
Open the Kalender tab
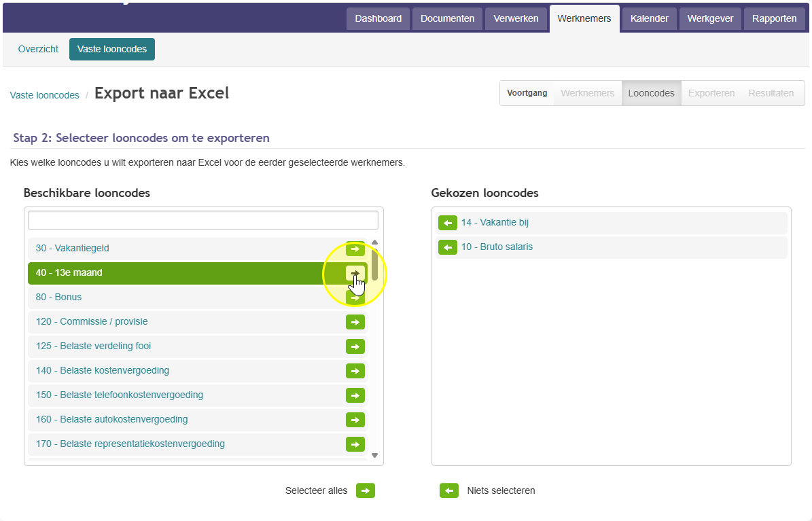click(650, 18)
